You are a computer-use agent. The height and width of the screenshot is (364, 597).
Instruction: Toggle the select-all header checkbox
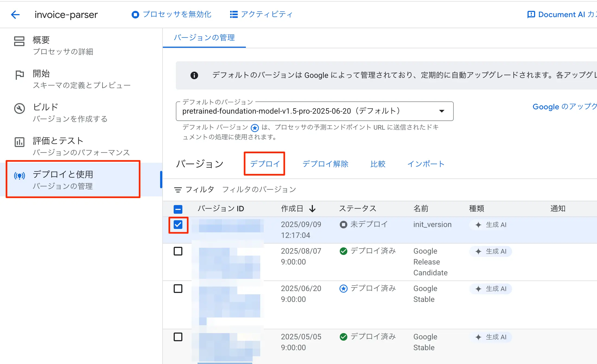click(178, 209)
